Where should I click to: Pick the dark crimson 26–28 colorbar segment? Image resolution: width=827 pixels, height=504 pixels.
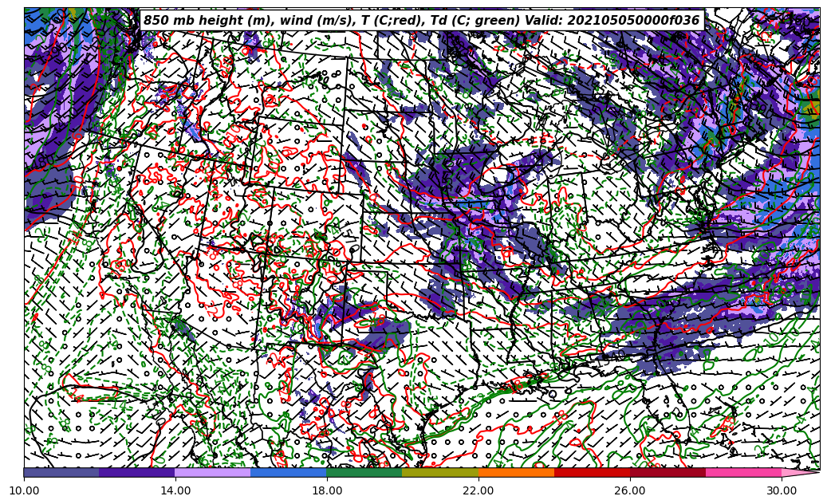[x=668, y=472]
